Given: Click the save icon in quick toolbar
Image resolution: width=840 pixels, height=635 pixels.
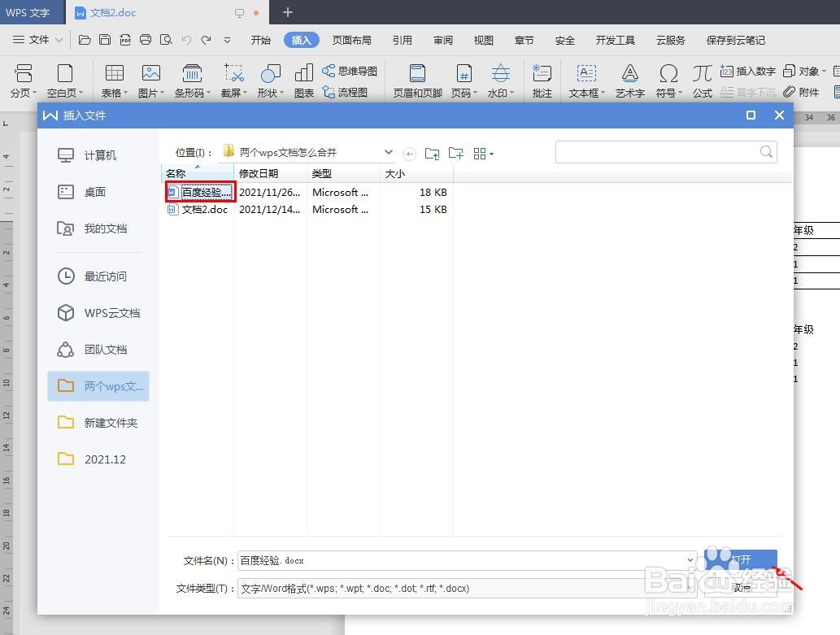Looking at the screenshot, I should (105, 40).
